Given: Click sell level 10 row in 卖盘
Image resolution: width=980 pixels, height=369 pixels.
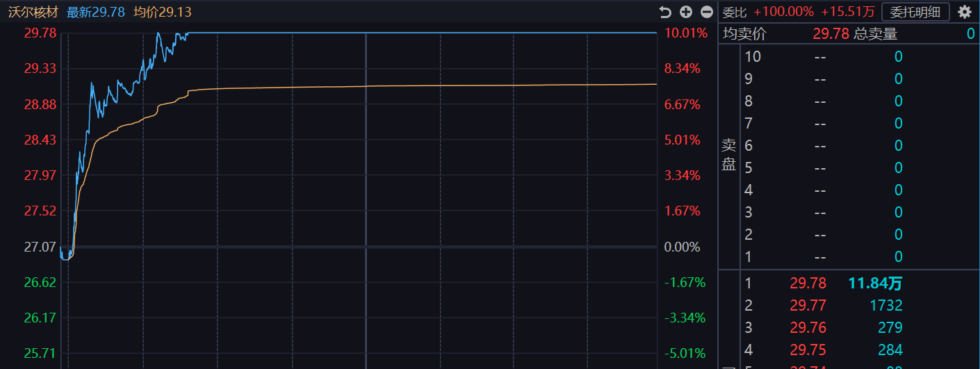Looking at the screenshot, I should click(820, 56).
